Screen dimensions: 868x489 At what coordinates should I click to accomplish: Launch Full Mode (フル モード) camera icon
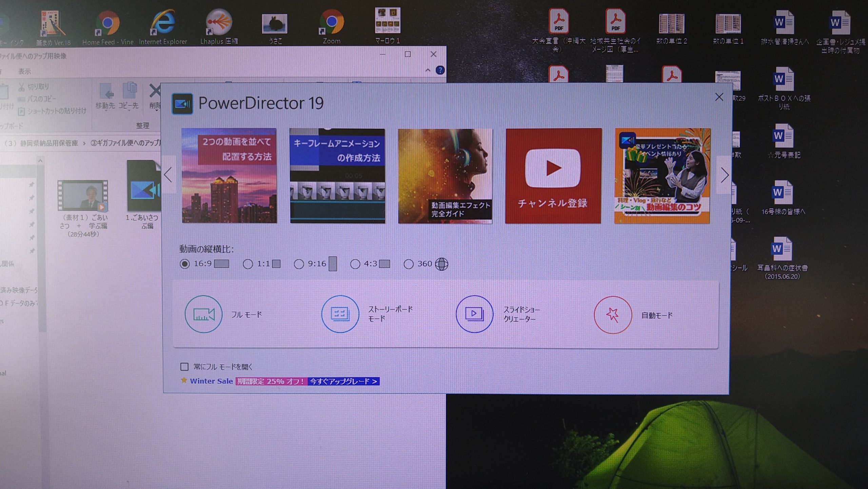(x=203, y=314)
